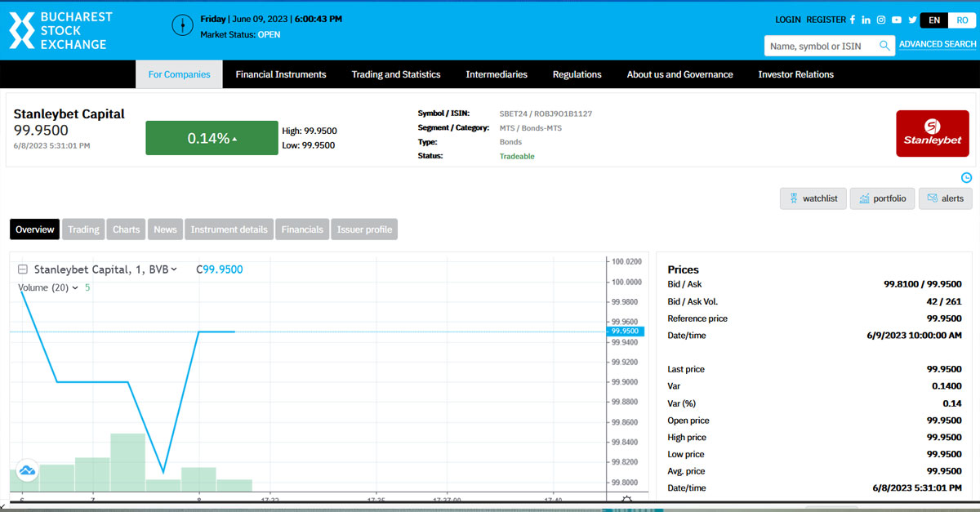Expand the Volume (20) indicator dropdown

point(75,287)
